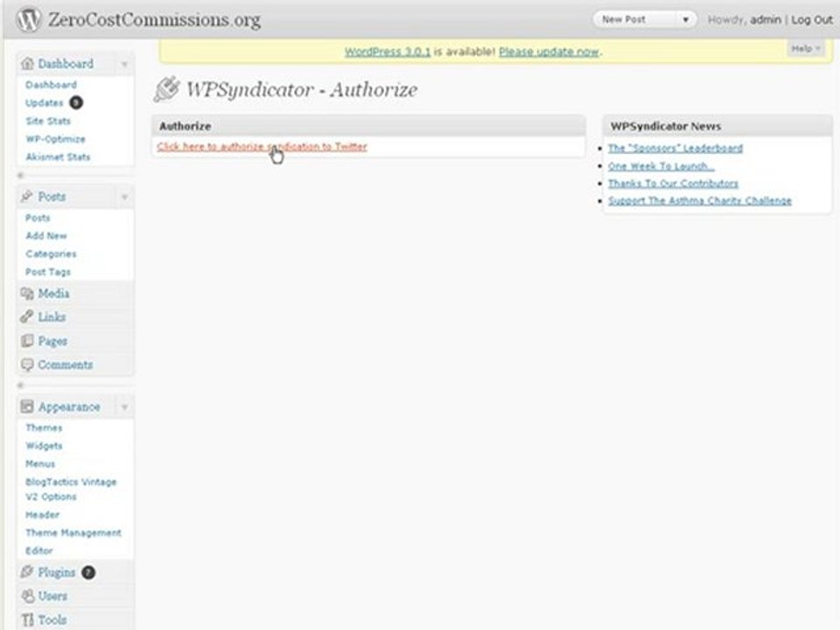The height and width of the screenshot is (630, 840).
Task: Click the Log Out link
Action: pyautogui.click(x=812, y=20)
